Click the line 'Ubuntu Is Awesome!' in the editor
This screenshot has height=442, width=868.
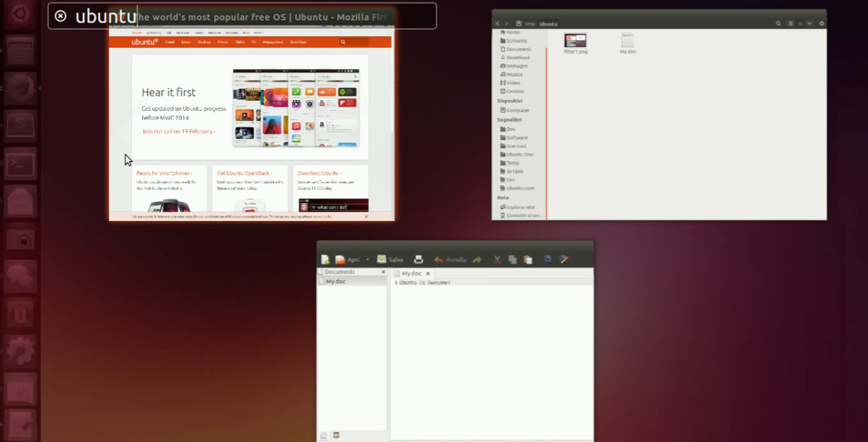(x=424, y=283)
